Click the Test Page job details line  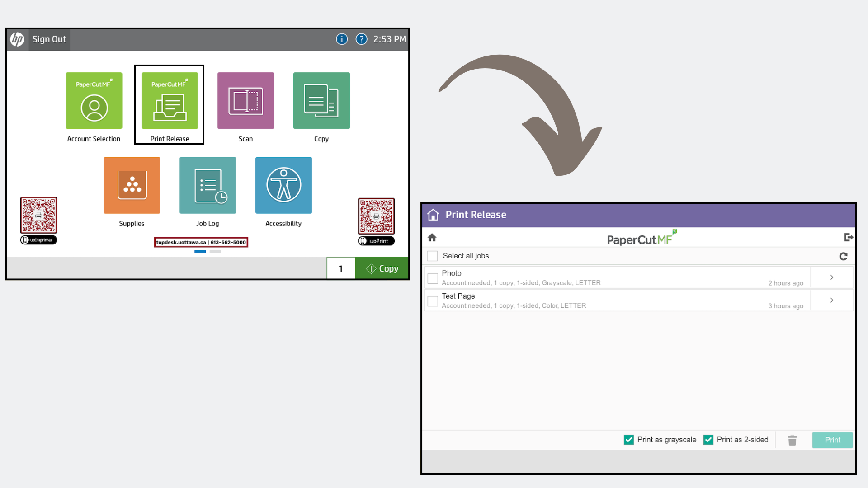click(x=514, y=305)
